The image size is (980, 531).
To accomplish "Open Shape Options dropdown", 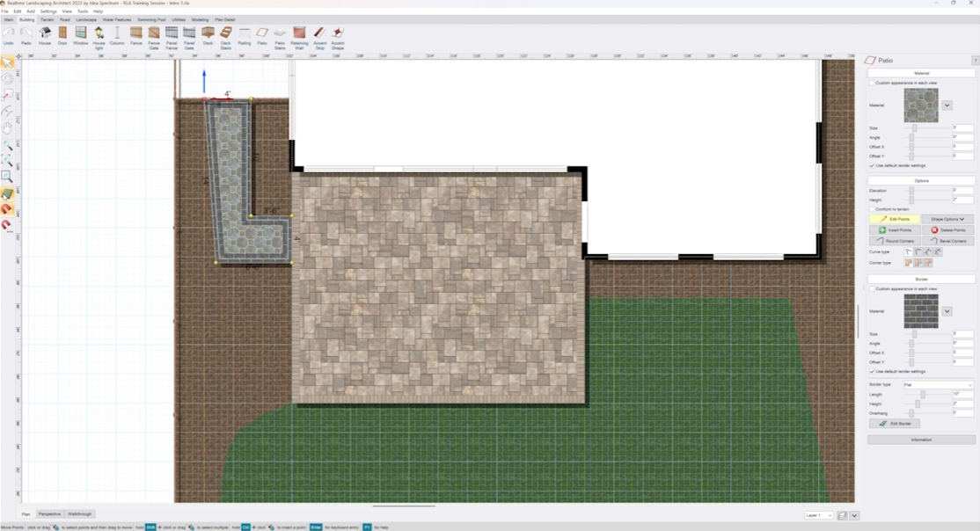I will point(947,219).
